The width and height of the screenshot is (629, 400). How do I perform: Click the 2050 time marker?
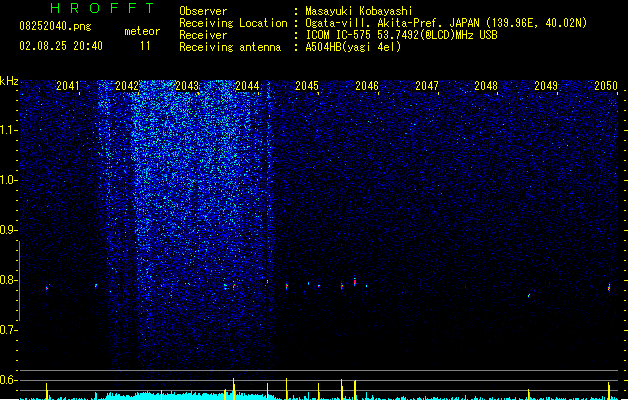[x=606, y=86]
